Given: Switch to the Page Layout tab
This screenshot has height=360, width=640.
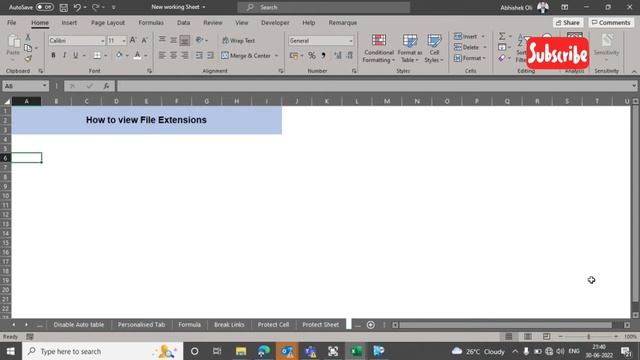Looking at the screenshot, I should tap(108, 22).
